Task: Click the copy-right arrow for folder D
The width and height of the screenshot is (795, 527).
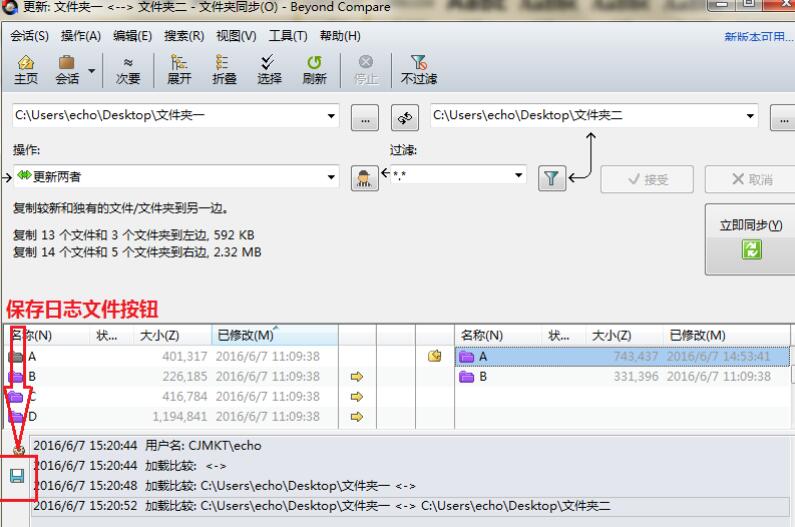Action: (x=357, y=416)
